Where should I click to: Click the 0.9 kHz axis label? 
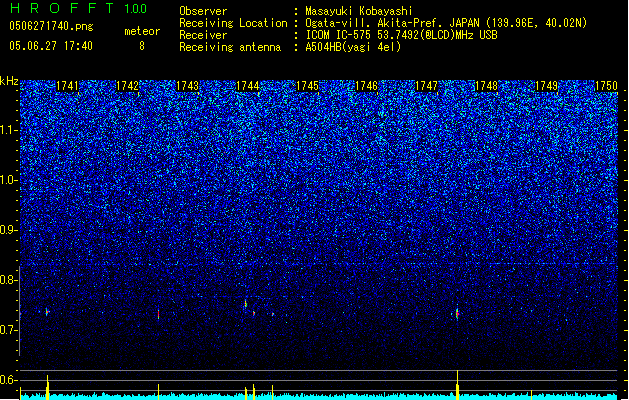9,230
